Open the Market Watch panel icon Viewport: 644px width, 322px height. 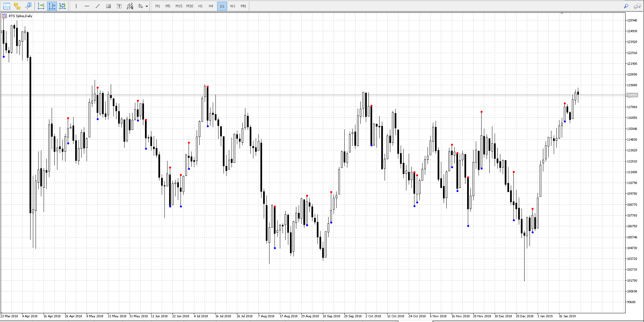(x=7, y=6)
